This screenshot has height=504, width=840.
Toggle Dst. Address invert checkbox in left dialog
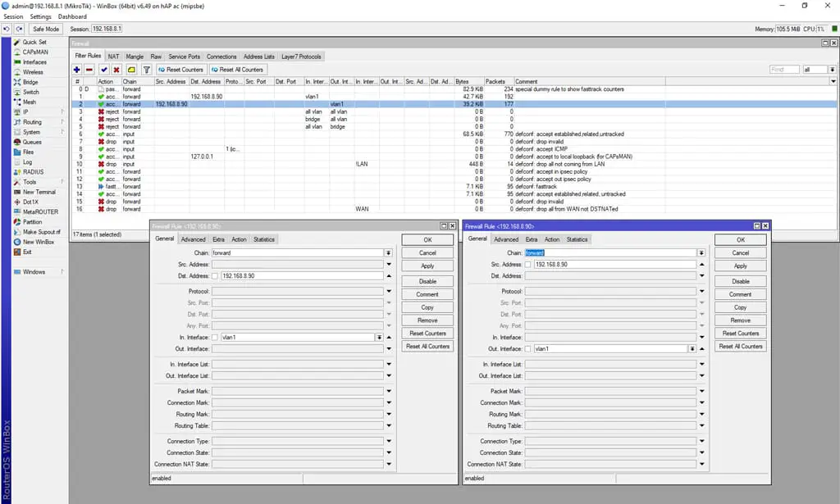click(x=215, y=276)
